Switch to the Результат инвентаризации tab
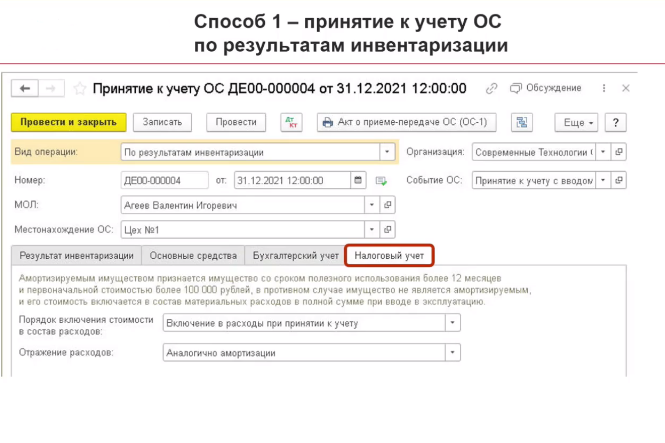 (76, 256)
